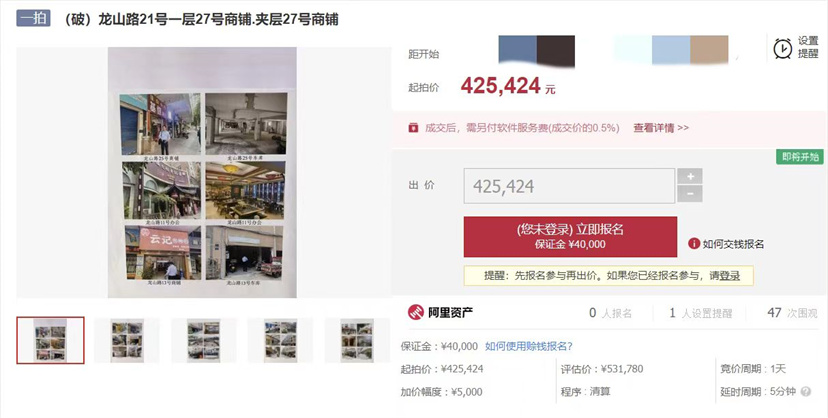Select the first thumbnail with red border
Viewport: 828px width, 418px height.
50,340
